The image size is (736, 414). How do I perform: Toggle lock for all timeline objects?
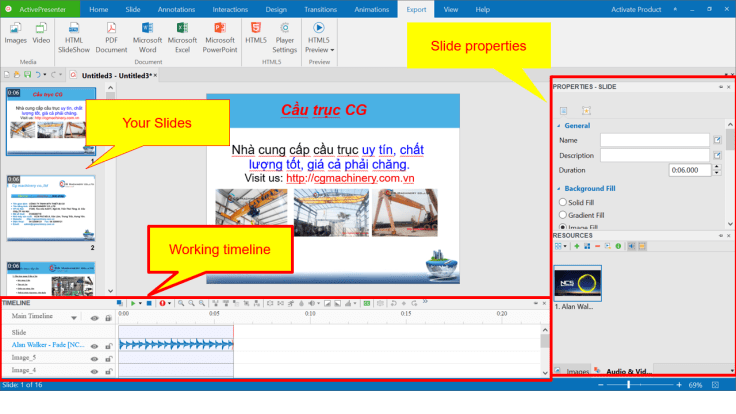(108, 318)
